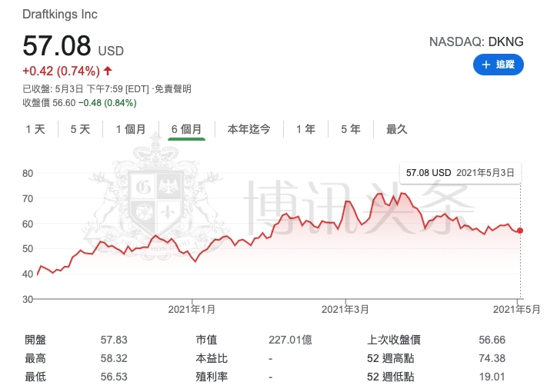Select the 1 天 time range tab
Image resolution: width=557 pixels, height=392 pixels.
[x=35, y=129]
